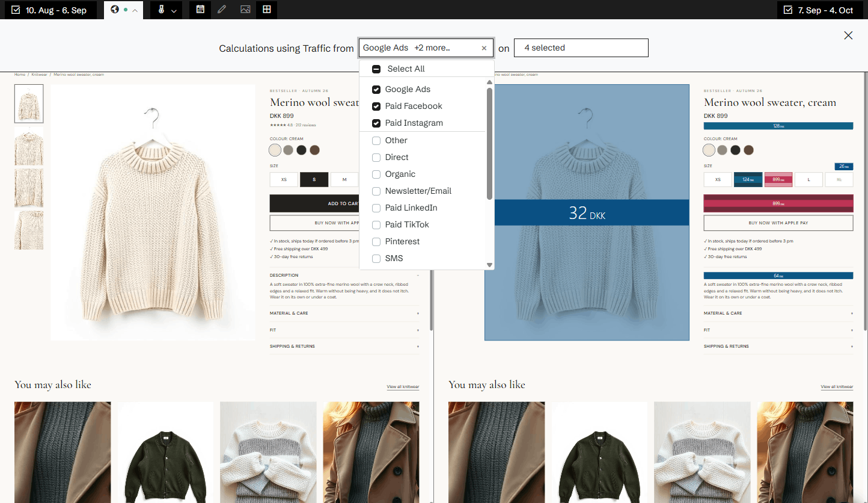
Task: Check the Other traffic source
Action: [376, 141]
